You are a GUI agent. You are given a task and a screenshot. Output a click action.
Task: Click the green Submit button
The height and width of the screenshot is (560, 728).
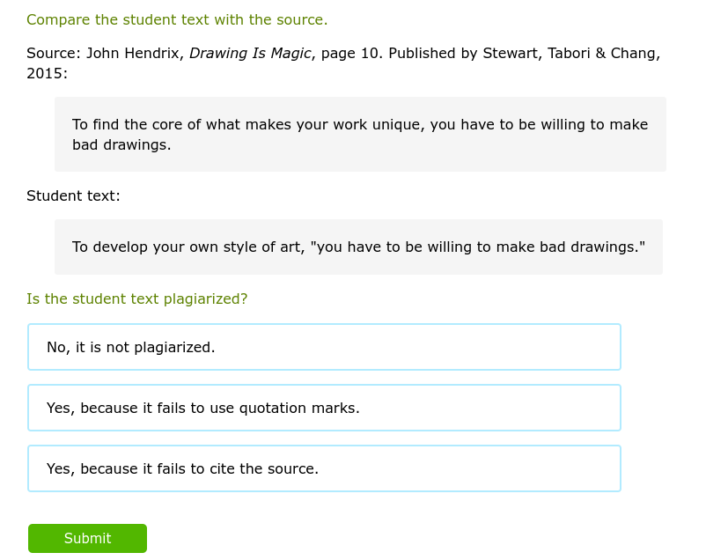(x=87, y=538)
